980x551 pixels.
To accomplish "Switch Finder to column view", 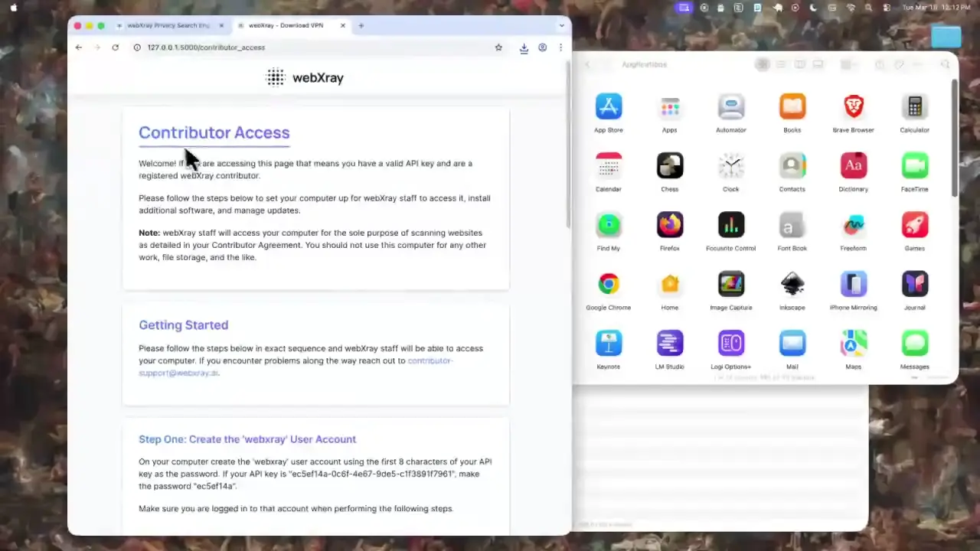I will pos(799,64).
